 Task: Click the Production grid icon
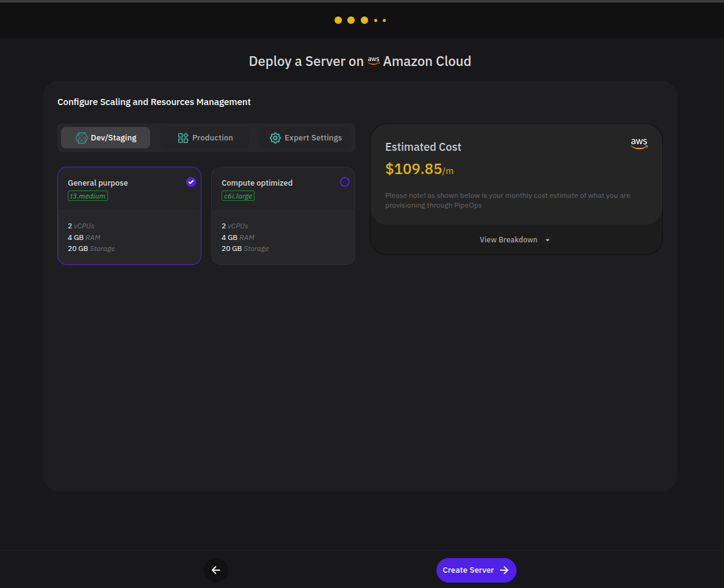click(x=183, y=137)
